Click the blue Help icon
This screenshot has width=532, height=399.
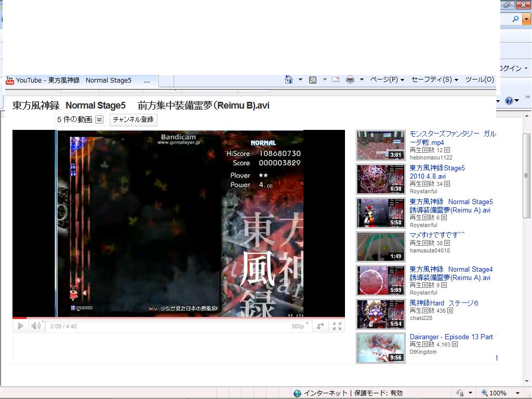(x=509, y=100)
